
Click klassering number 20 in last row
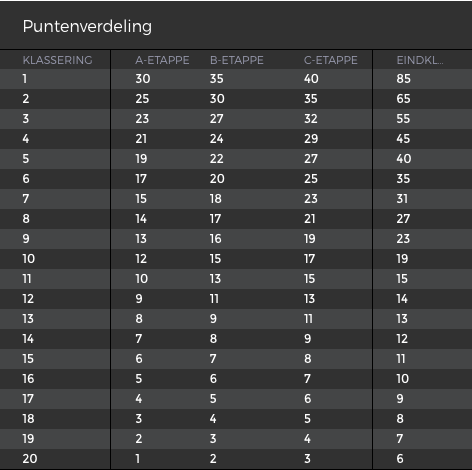click(30, 459)
